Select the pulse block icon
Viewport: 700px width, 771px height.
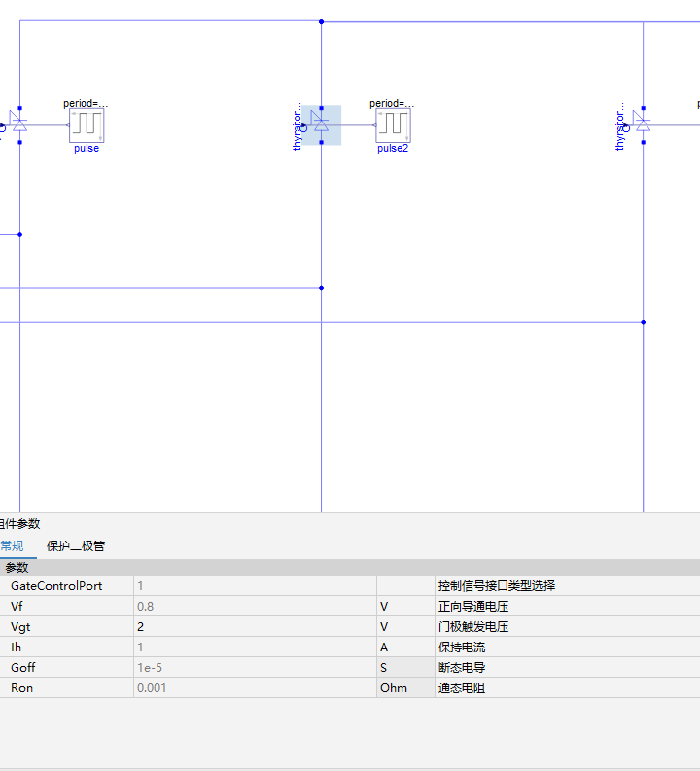click(x=87, y=125)
